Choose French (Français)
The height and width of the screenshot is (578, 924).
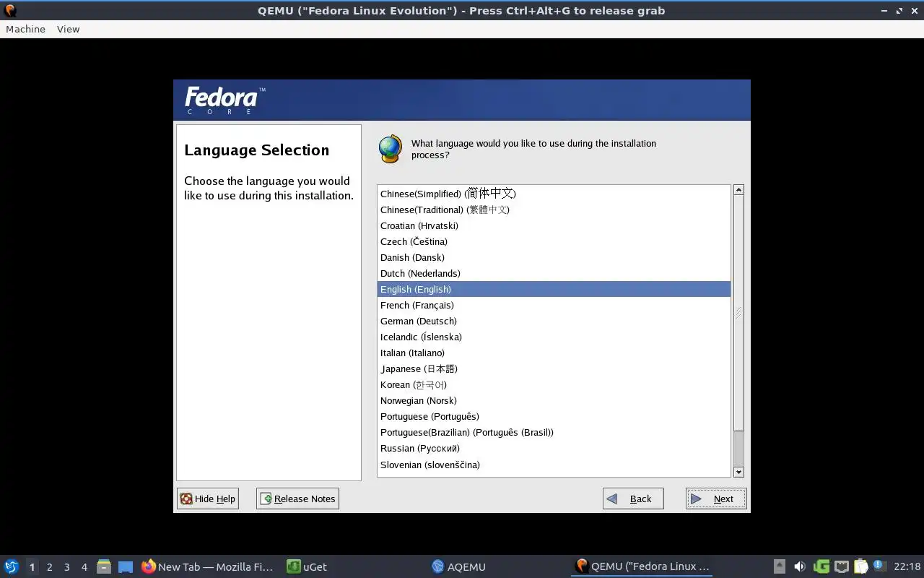554,305
